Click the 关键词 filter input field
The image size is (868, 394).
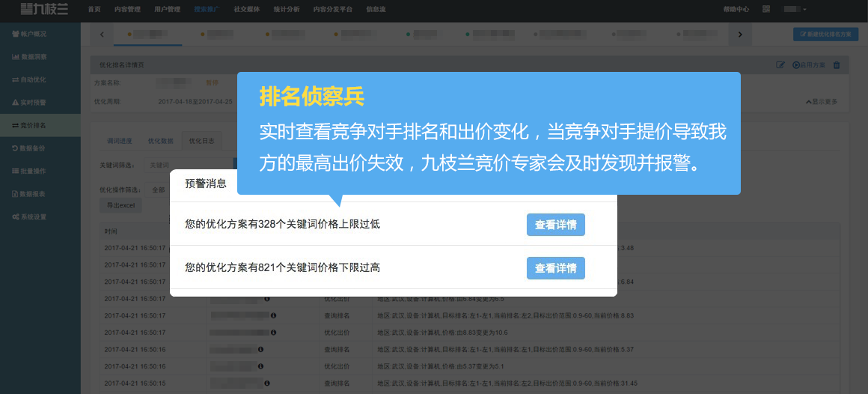[187, 164]
